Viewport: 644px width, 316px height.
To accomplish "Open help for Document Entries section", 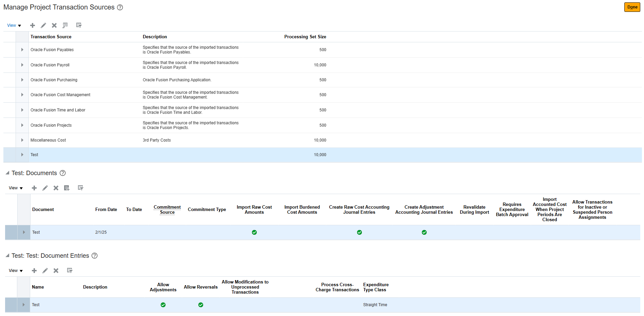I will 95,256.
